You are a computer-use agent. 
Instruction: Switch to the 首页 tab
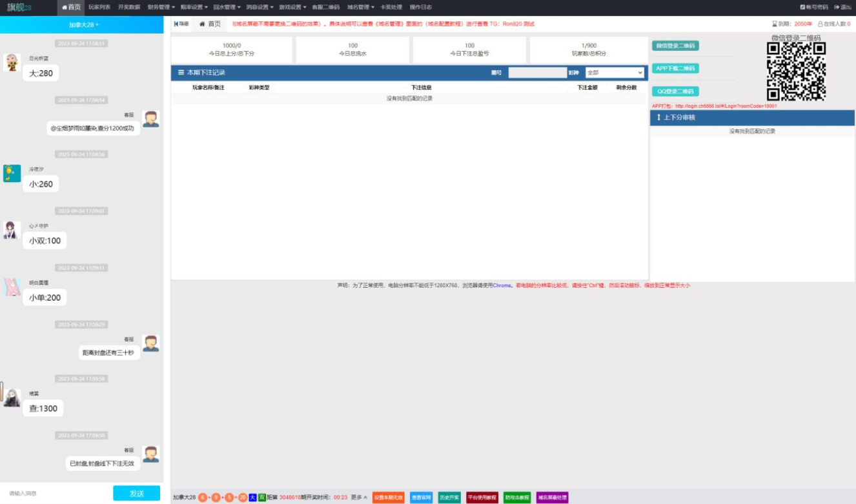(210, 24)
